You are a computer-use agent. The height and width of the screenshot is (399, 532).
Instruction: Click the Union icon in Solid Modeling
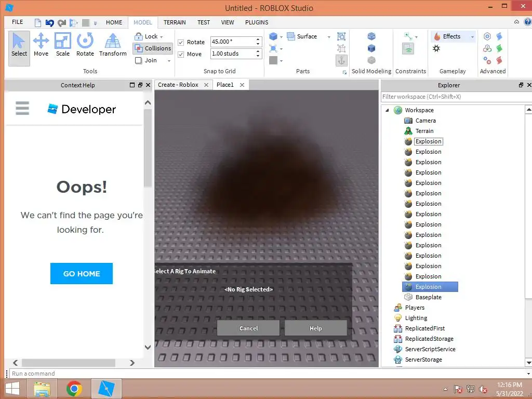pyautogui.click(x=371, y=36)
